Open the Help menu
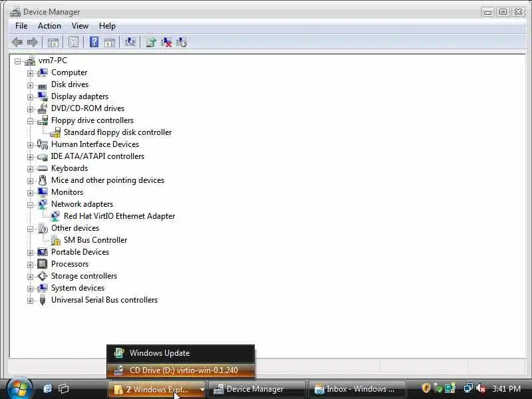 pos(107,26)
